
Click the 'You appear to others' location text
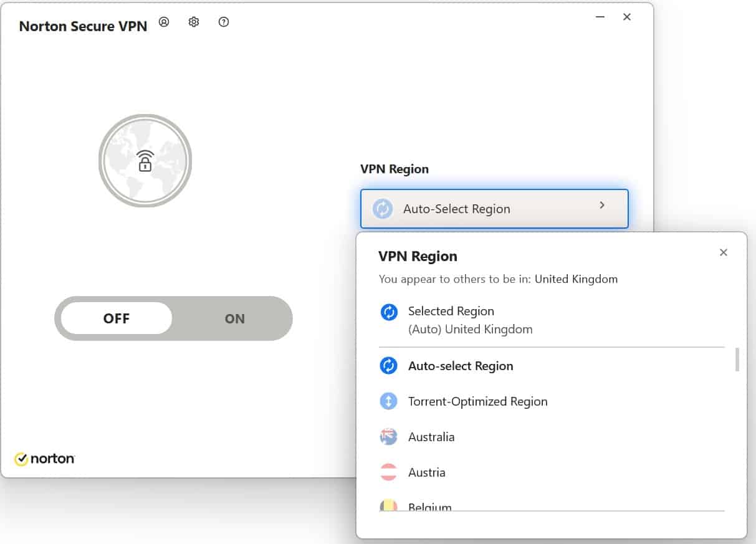[x=498, y=279]
